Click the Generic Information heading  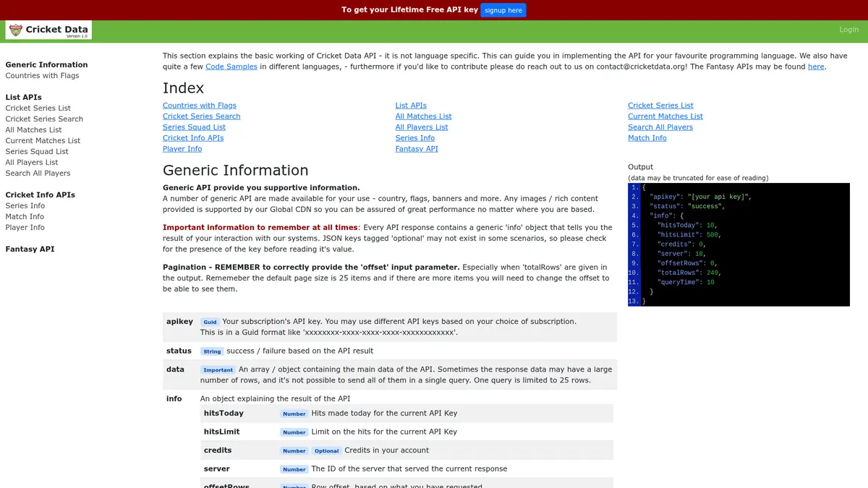pos(236,171)
